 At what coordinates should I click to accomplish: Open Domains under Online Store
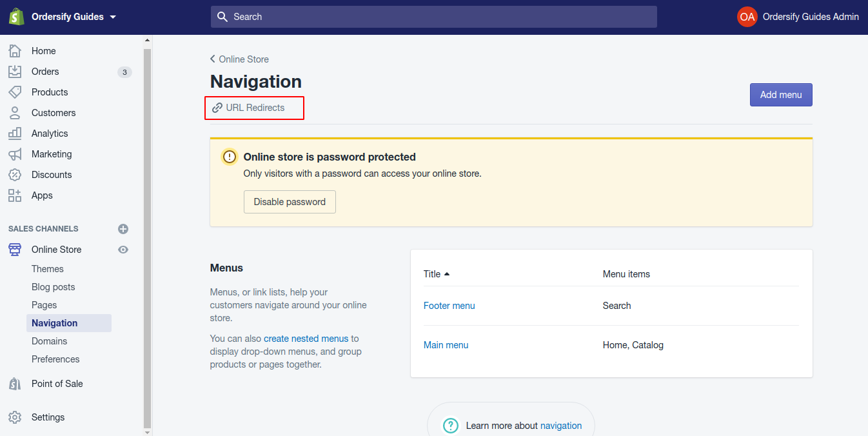pyautogui.click(x=50, y=341)
